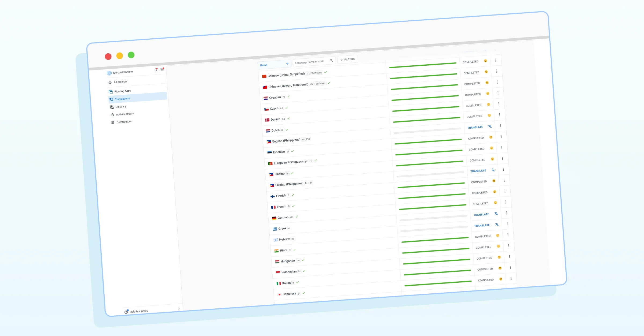Click smiley icon in Croatian row

488,94
